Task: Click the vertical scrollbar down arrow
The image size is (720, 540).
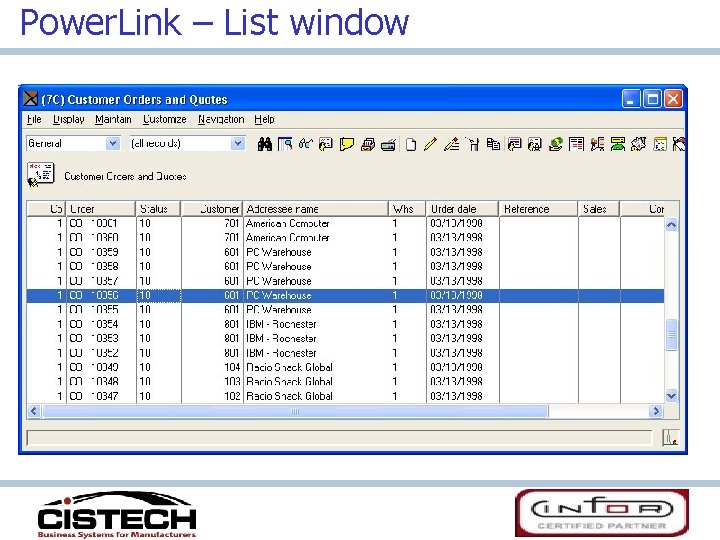Action: [x=671, y=395]
